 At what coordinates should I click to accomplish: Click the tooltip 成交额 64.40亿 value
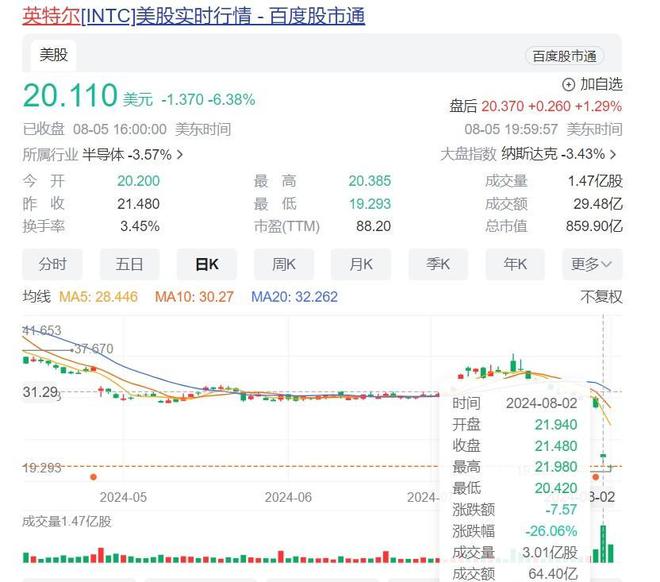[553, 574]
